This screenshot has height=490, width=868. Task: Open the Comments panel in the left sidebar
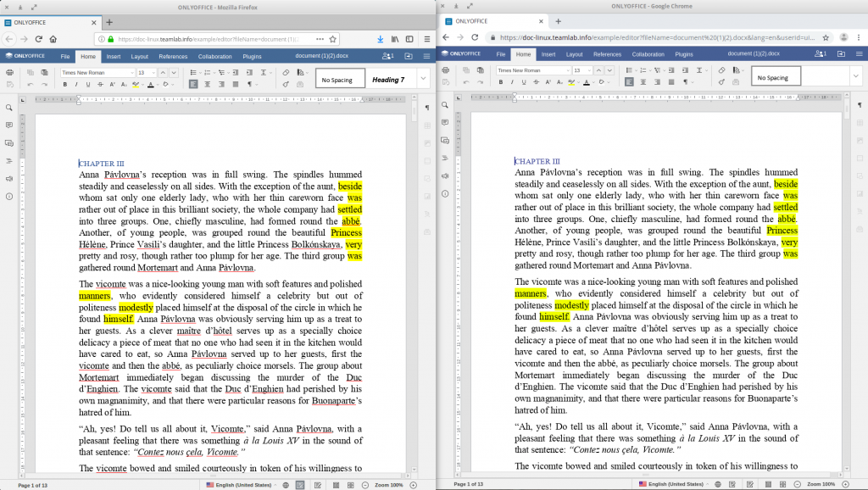(x=10, y=125)
